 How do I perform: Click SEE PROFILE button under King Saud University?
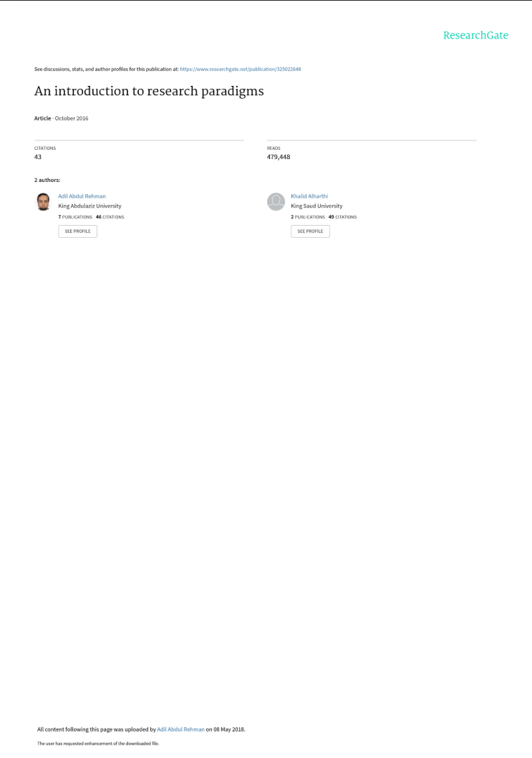pos(310,231)
